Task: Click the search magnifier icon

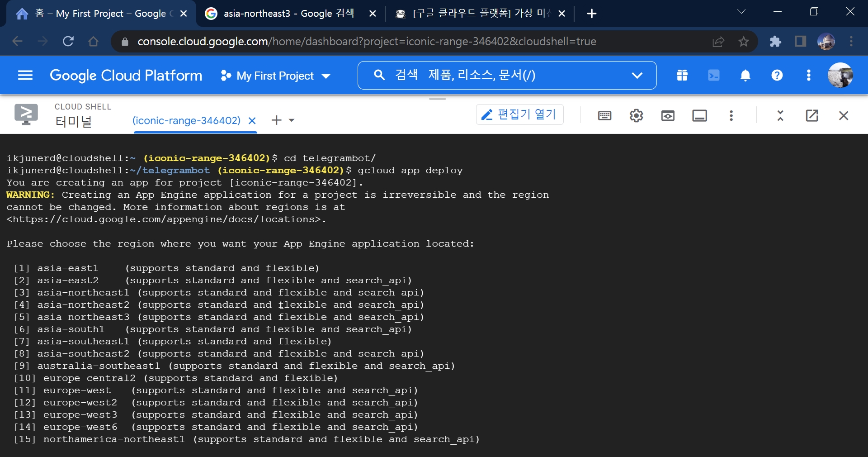Action: [x=379, y=75]
